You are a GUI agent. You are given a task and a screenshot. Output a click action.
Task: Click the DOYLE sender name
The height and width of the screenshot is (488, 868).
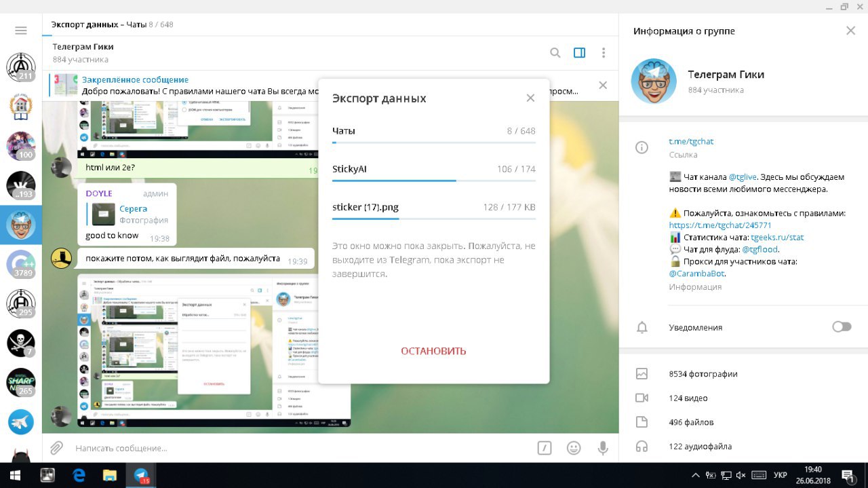[99, 193]
